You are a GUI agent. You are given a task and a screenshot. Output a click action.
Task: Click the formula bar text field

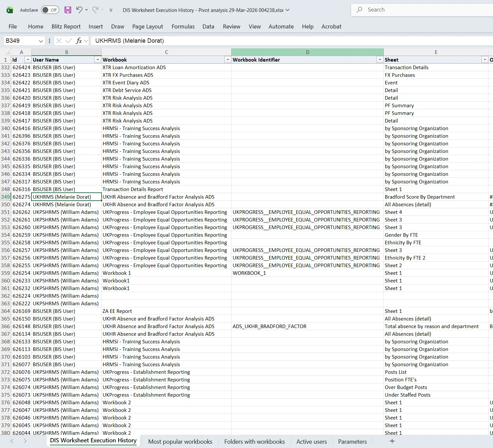pyautogui.click(x=292, y=41)
